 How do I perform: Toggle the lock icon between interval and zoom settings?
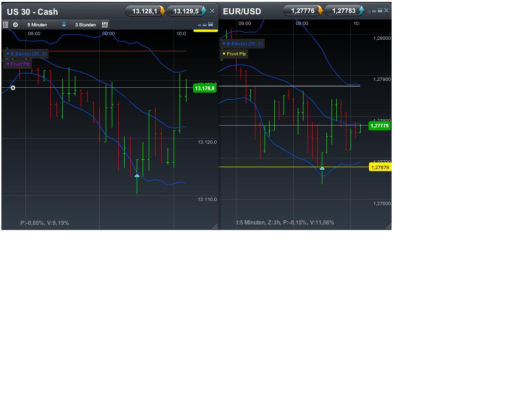coord(63,24)
